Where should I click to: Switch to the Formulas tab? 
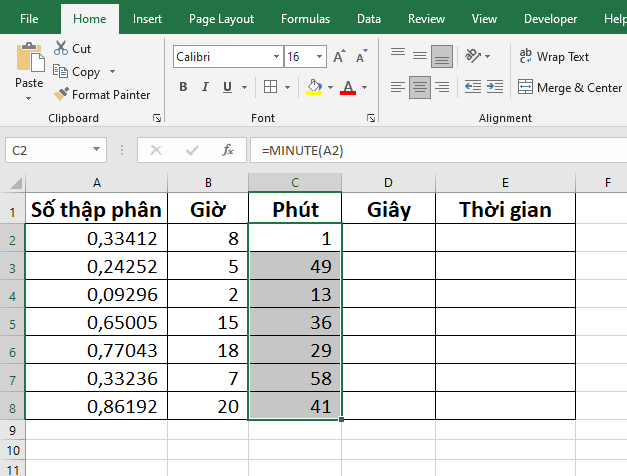pos(305,18)
